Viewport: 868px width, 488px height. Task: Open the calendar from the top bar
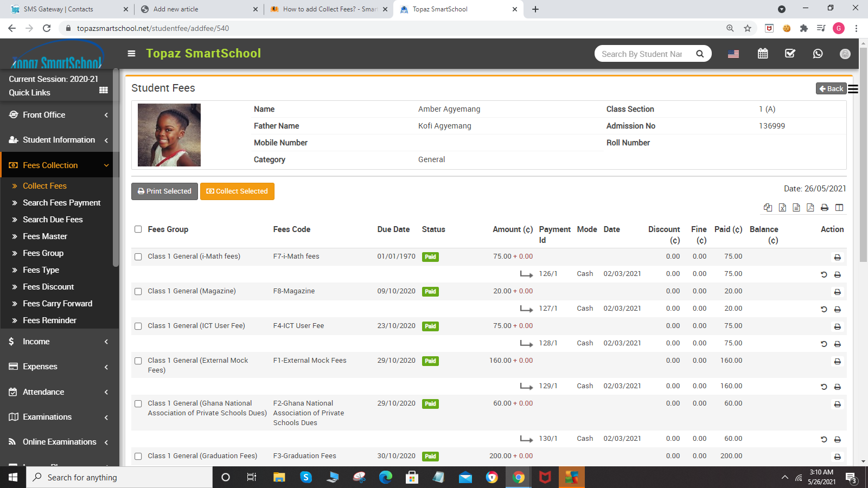tap(763, 53)
